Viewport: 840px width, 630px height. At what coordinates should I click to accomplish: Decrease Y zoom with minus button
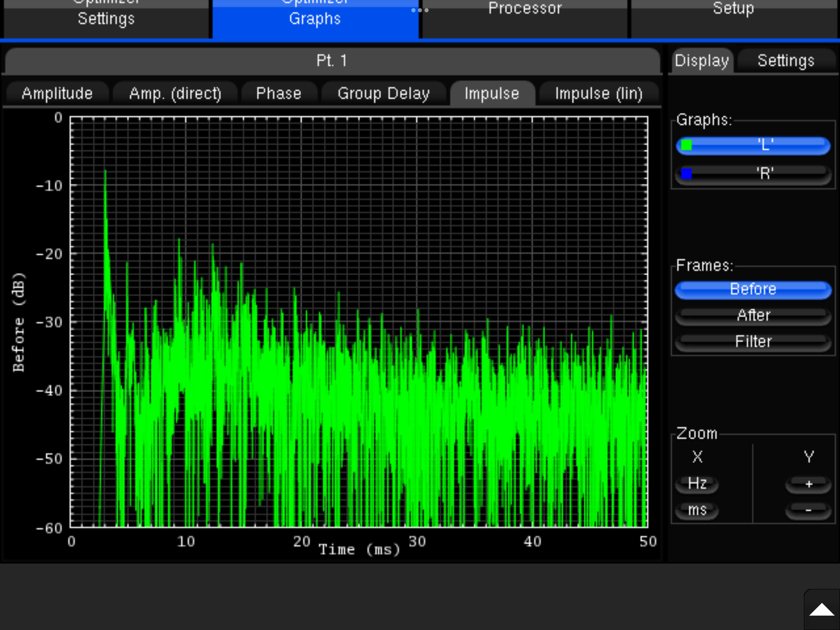pyautogui.click(x=808, y=510)
